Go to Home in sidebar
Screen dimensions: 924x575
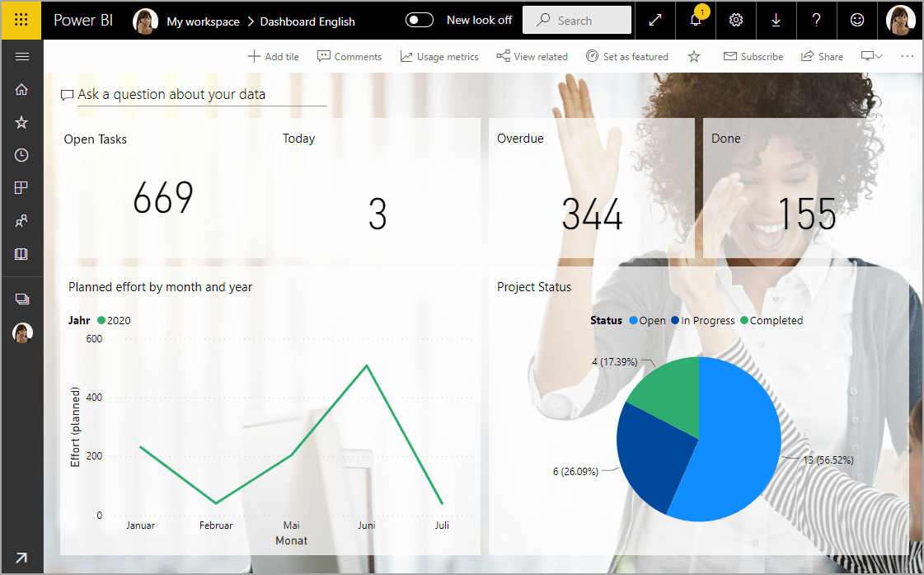click(21, 90)
